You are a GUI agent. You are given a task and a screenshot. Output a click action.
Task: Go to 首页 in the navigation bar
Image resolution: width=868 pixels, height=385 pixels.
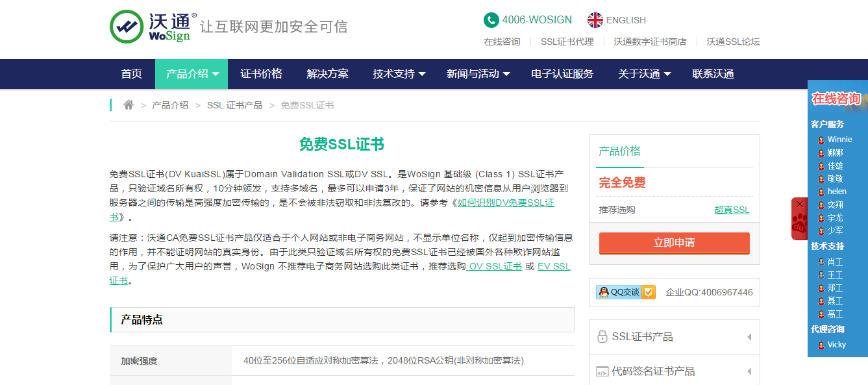click(131, 74)
